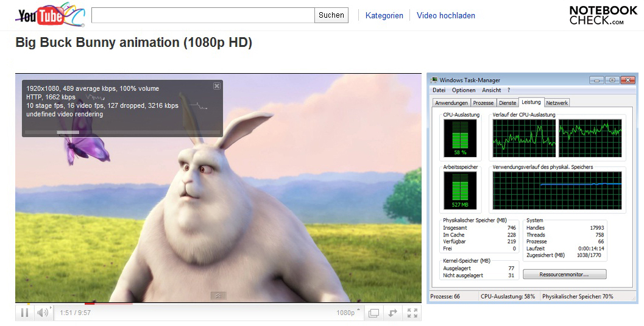Image resolution: width=644 pixels, height=326 pixels.
Task: Click the video progress bar
Action: (x=218, y=304)
